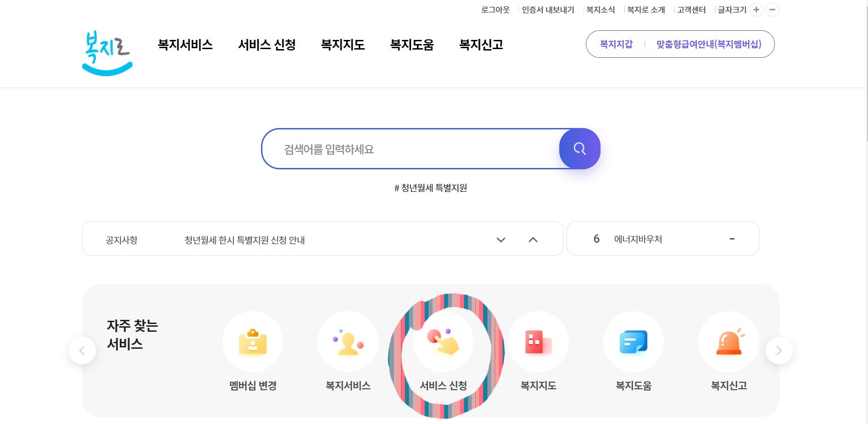Show next notice with down chevron
The image size is (868, 424).
[x=501, y=240]
